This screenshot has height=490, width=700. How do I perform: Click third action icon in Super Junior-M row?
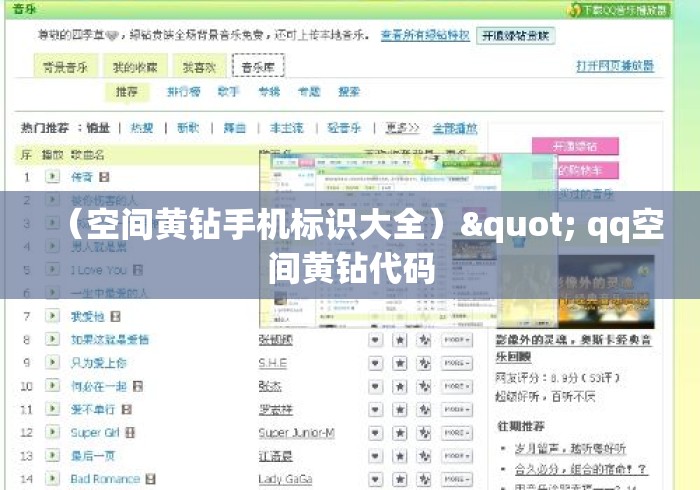coord(424,433)
